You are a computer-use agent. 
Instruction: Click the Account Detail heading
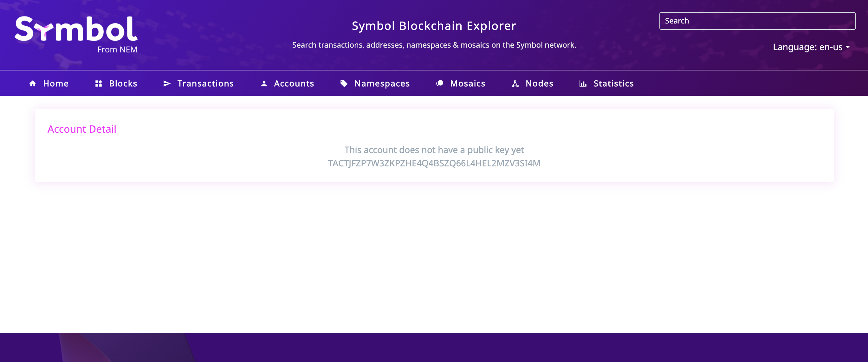point(82,129)
